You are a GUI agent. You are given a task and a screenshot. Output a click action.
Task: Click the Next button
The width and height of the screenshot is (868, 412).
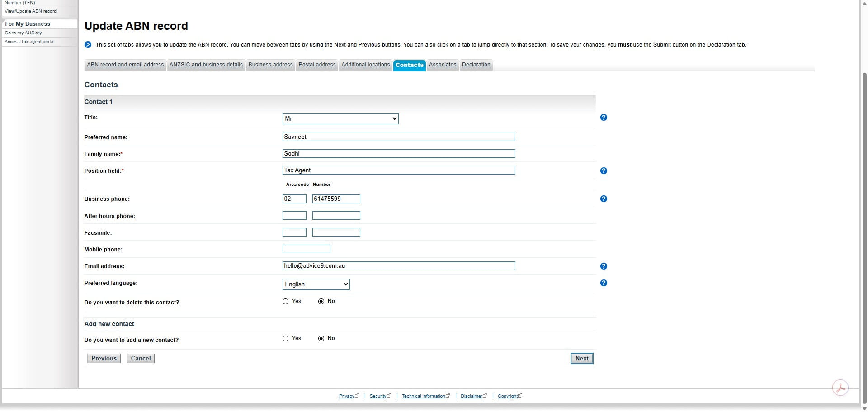click(582, 359)
